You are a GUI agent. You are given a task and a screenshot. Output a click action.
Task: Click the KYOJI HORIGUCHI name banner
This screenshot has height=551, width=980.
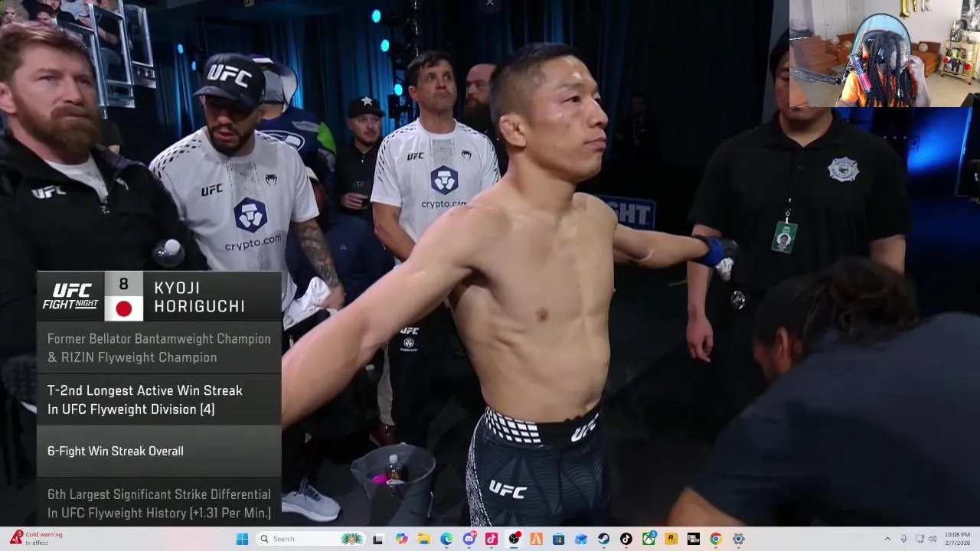[199, 297]
